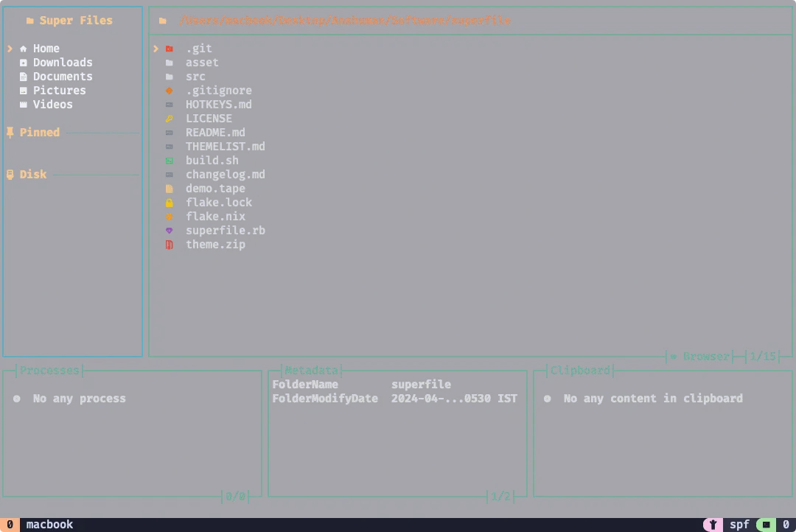796x532 pixels.
Task: Click the Disk section header
Action: coord(32,175)
